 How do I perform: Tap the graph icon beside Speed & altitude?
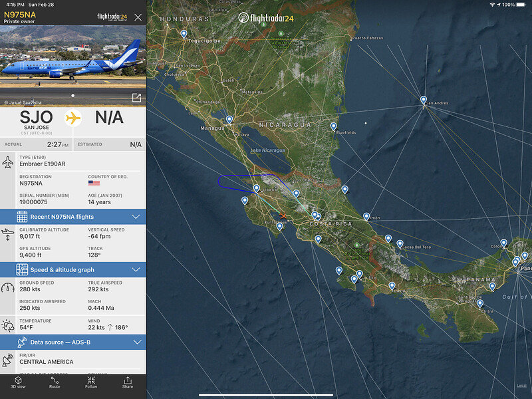click(x=22, y=270)
